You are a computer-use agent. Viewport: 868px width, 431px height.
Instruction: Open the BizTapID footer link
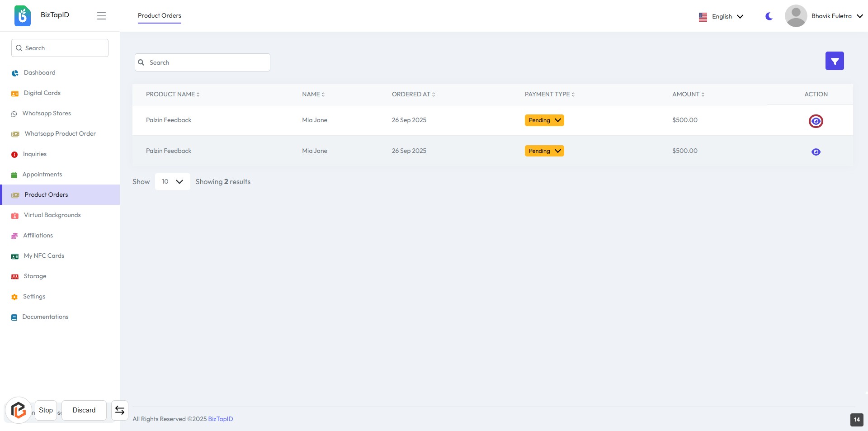coord(220,419)
